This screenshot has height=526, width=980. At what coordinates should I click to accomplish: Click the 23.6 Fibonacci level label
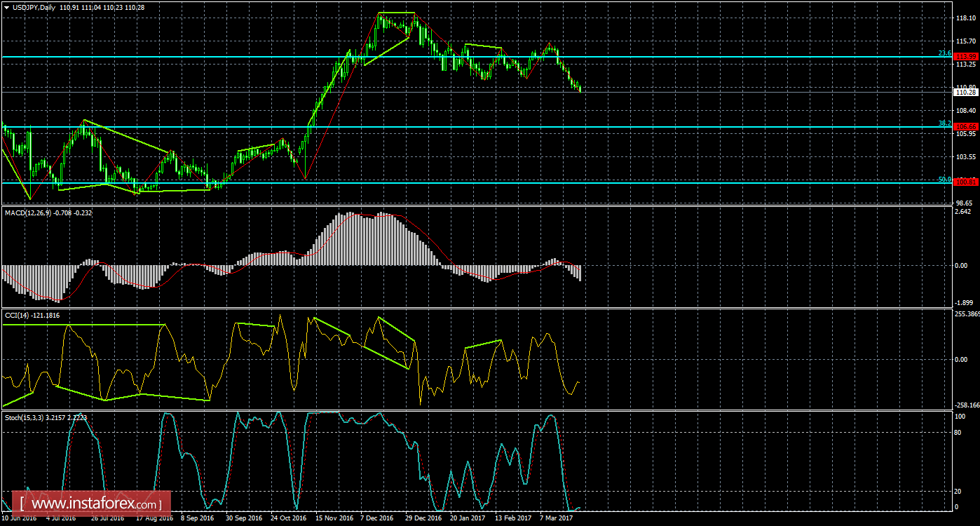click(x=944, y=53)
